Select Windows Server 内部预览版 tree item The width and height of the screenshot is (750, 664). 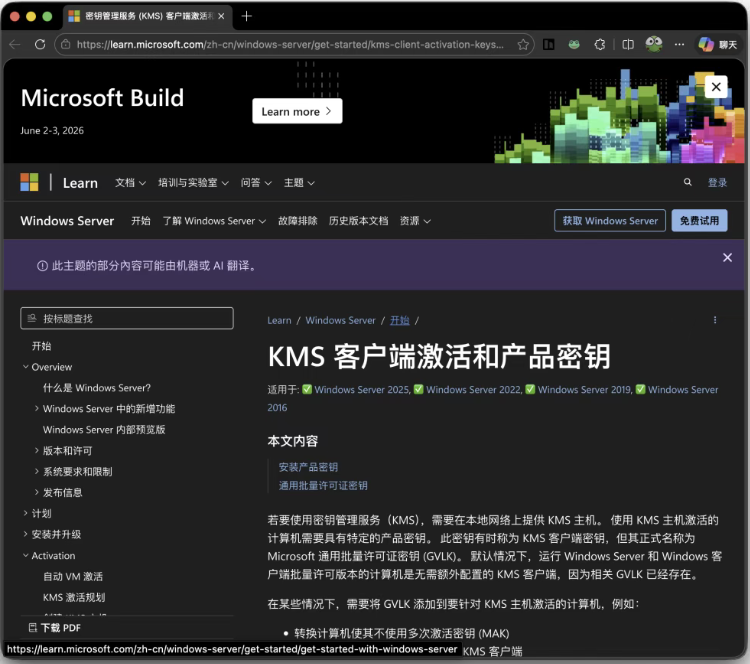coord(104,430)
